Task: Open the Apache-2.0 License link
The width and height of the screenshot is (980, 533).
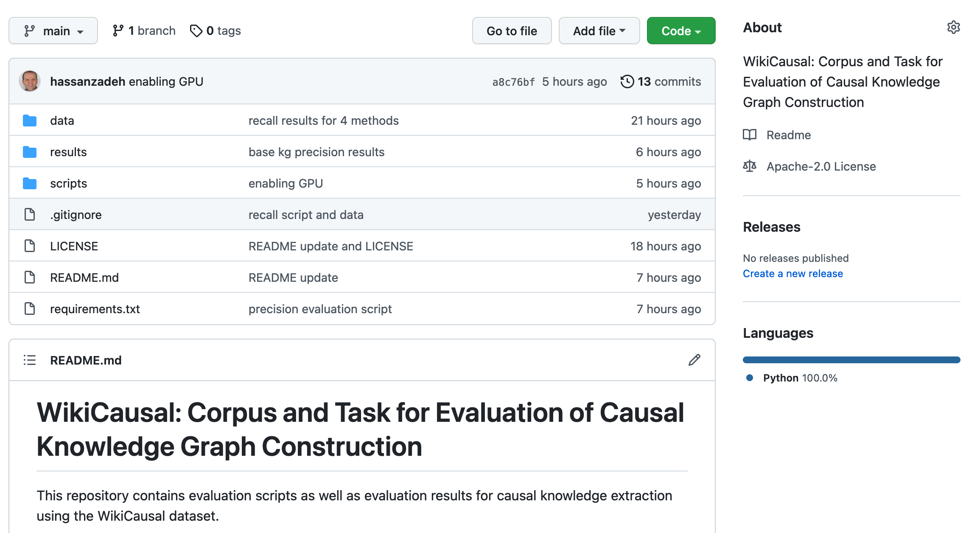Action: click(820, 166)
